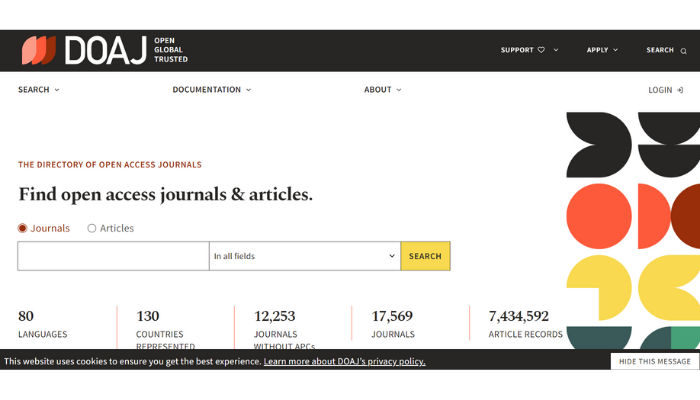Expand the Search navigation menu
This screenshot has width=700, height=400.
point(39,90)
